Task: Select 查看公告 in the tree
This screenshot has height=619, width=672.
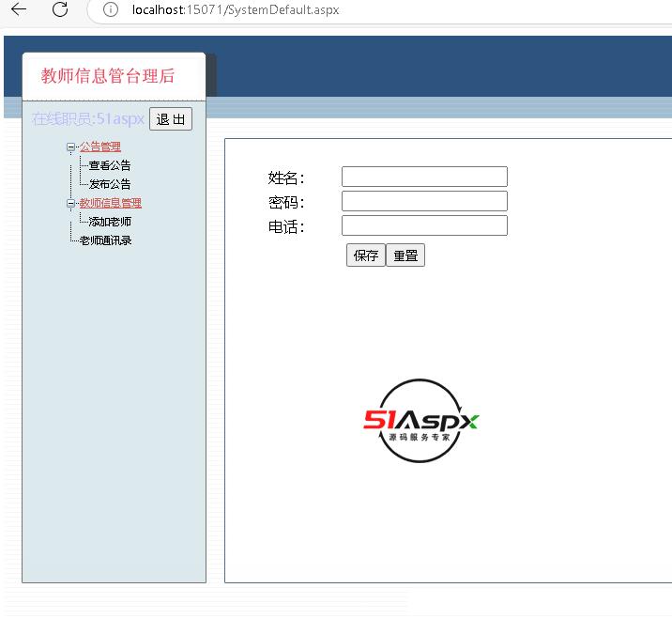Action: 109,165
